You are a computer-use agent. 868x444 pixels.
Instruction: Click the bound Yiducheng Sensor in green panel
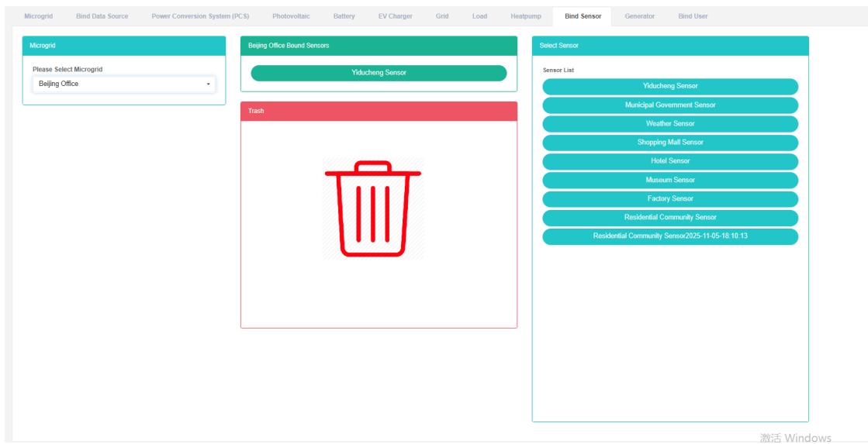(379, 73)
